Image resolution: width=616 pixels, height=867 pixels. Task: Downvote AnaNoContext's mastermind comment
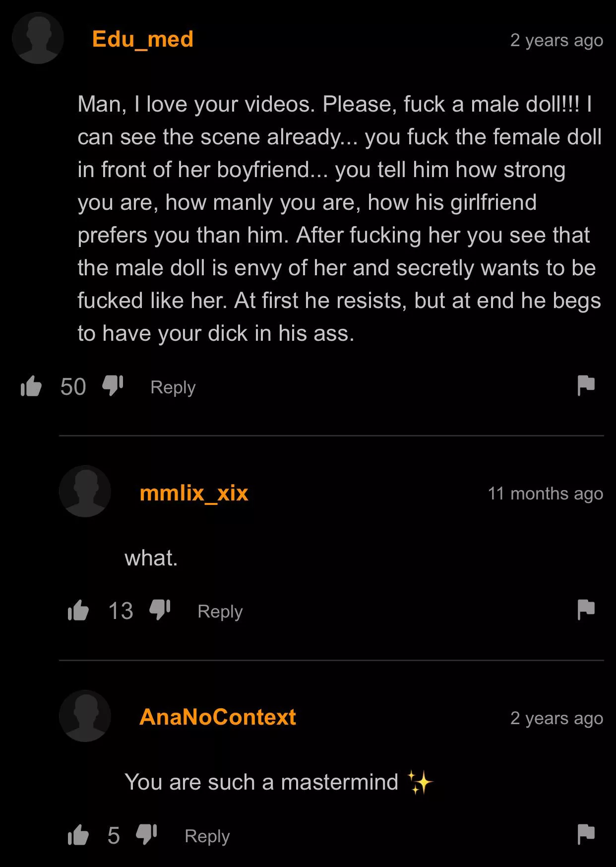tap(146, 834)
